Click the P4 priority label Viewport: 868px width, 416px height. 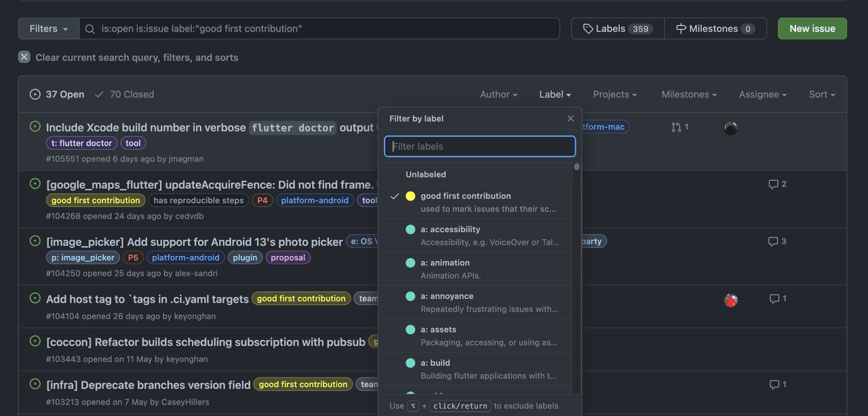click(x=261, y=201)
